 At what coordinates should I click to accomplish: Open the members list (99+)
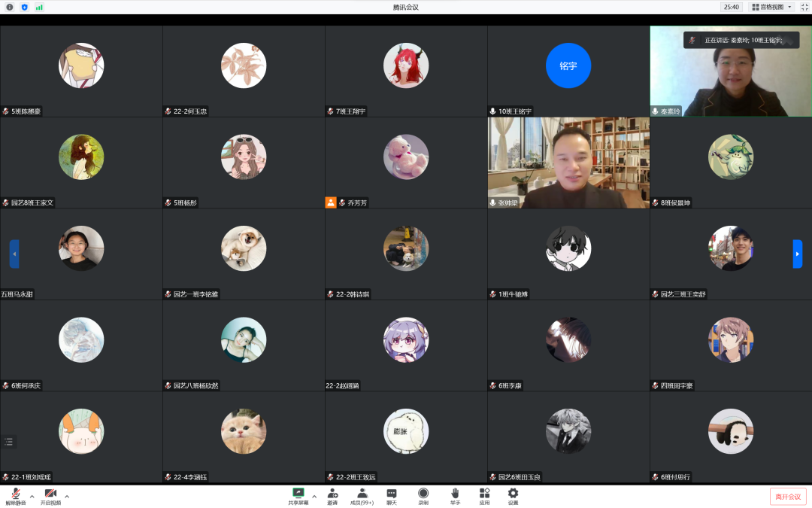pyautogui.click(x=362, y=495)
